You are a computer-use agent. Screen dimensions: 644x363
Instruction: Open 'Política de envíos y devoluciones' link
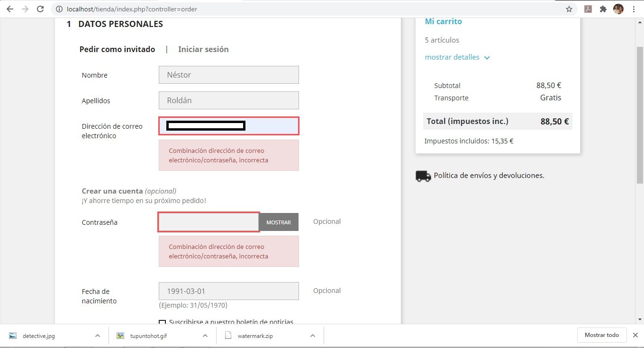(489, 176)
